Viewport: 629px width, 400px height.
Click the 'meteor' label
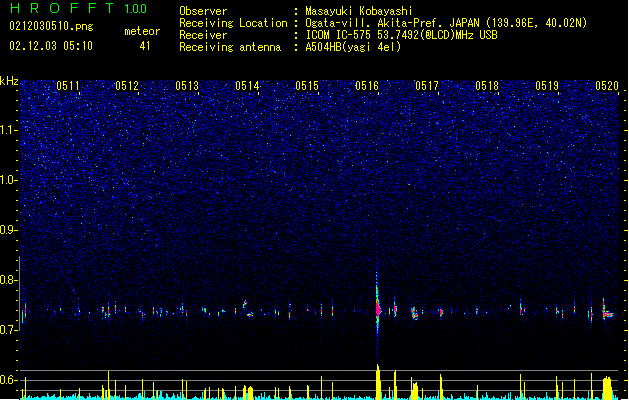pyautogui.click(x=142, y=31)
